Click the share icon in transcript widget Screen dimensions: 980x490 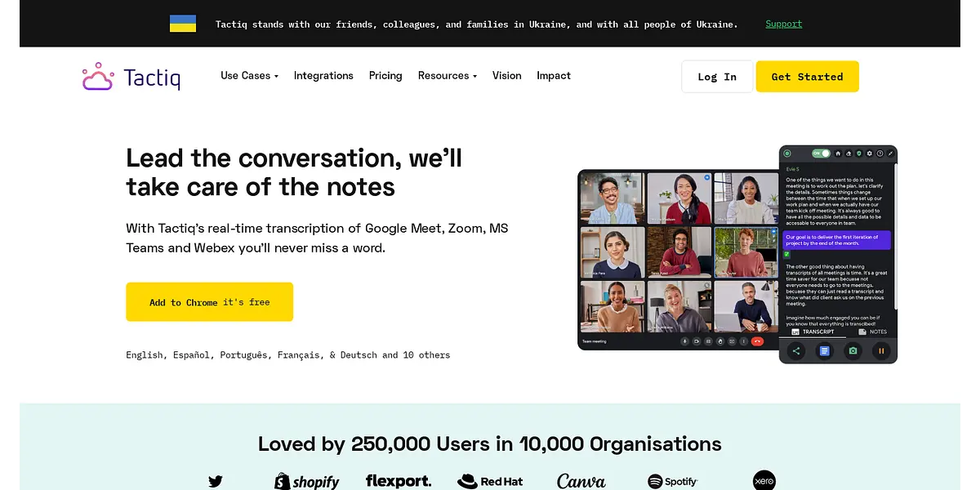(x=796, y=351)
